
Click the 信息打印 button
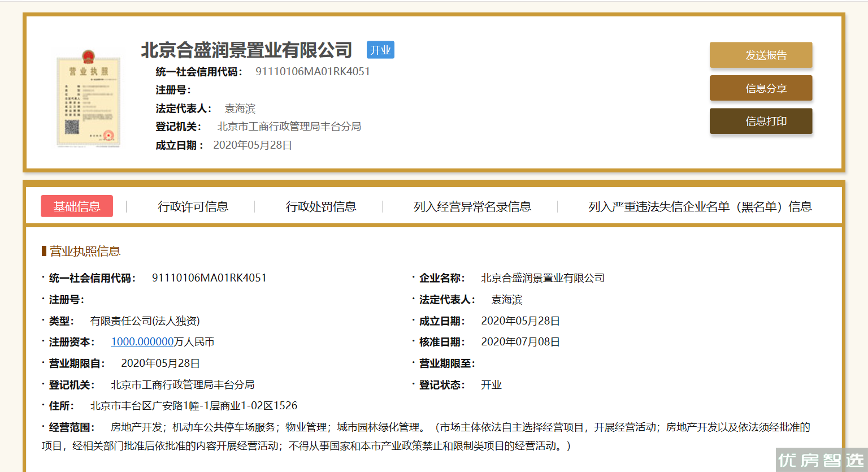(761, 121)
